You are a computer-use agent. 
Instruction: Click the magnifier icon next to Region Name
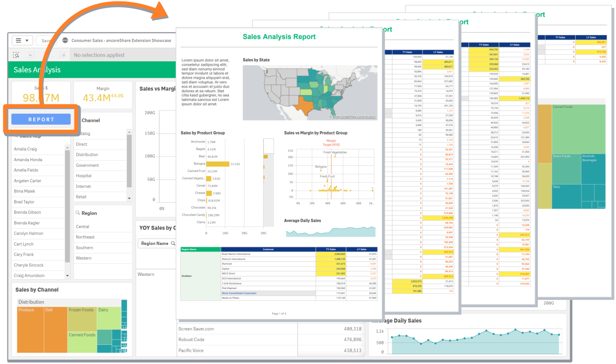pos(173,244)
